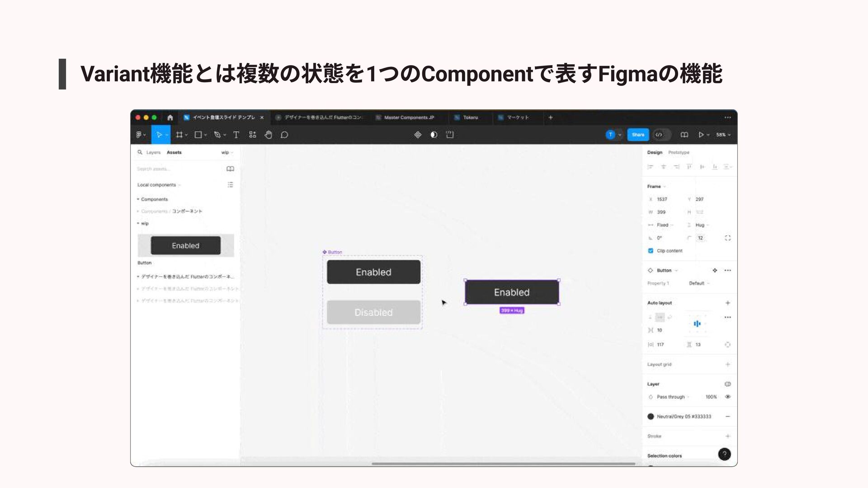Select wrap auto layout direction

pyautogui.click(x=670, y=317)
